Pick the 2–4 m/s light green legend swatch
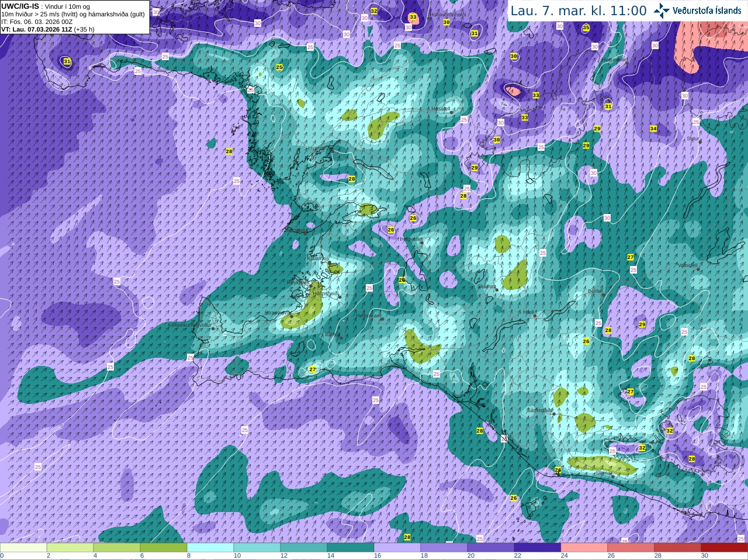748x560 pixels. (x=70, y=548)
